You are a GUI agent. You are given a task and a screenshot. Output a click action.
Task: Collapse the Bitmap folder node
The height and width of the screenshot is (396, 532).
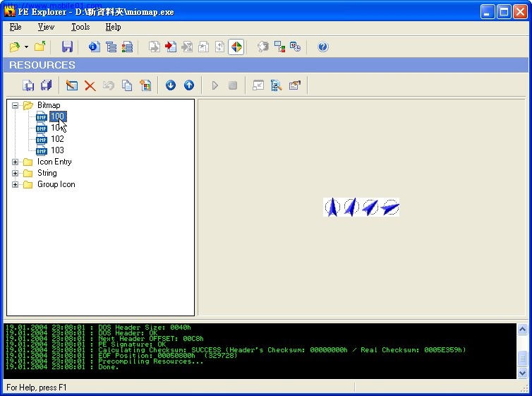tap(15, 106)
